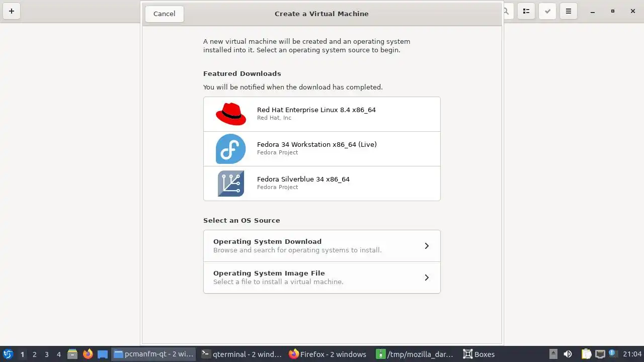The width and height of the screenshot is (644, 362).
Task: Switch to Firefox - 2 windows taskbar entry
Action: click(328, 354)
